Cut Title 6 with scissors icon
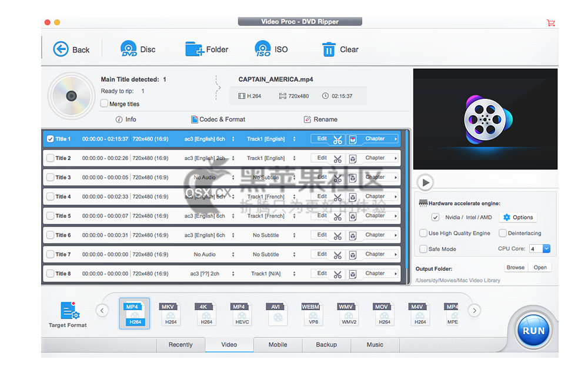Image resolution: width=588 pixels, height=376 pixels. pos(338,236)
